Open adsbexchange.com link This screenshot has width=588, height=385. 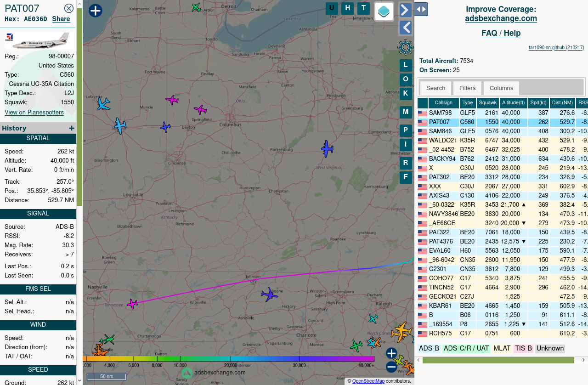501,19
